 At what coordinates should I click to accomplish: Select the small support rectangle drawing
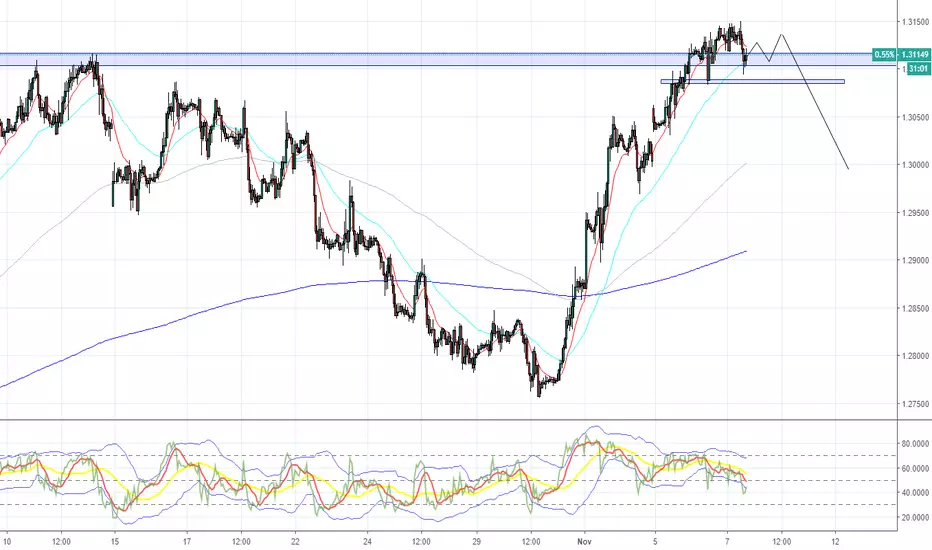pos(752,81)
